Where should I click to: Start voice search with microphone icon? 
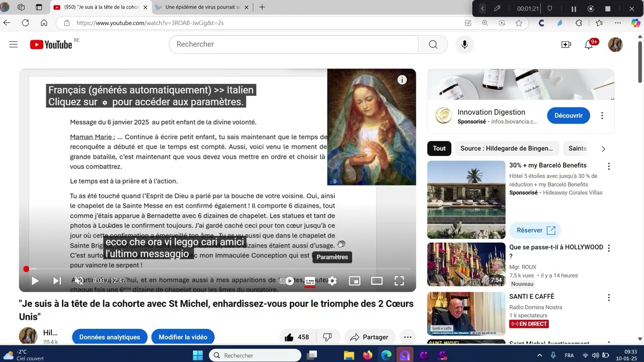(464, 44)
